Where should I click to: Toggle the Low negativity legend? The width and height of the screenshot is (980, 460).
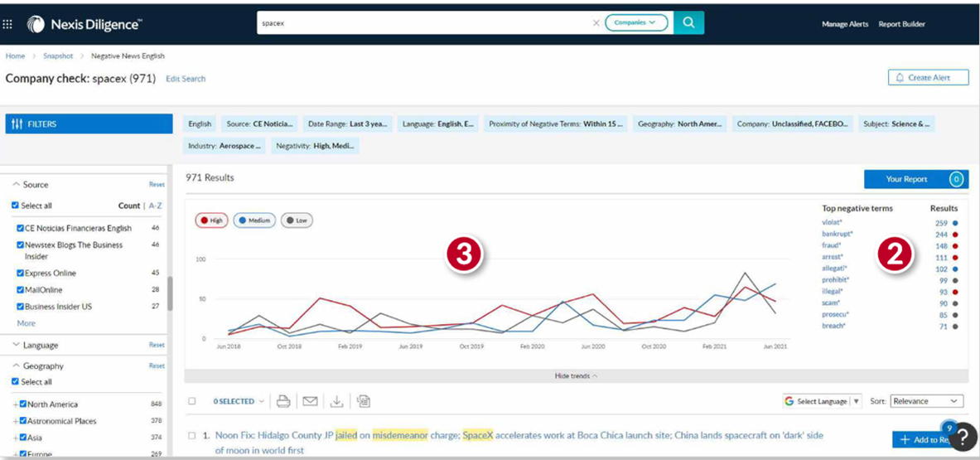(297, 220)
